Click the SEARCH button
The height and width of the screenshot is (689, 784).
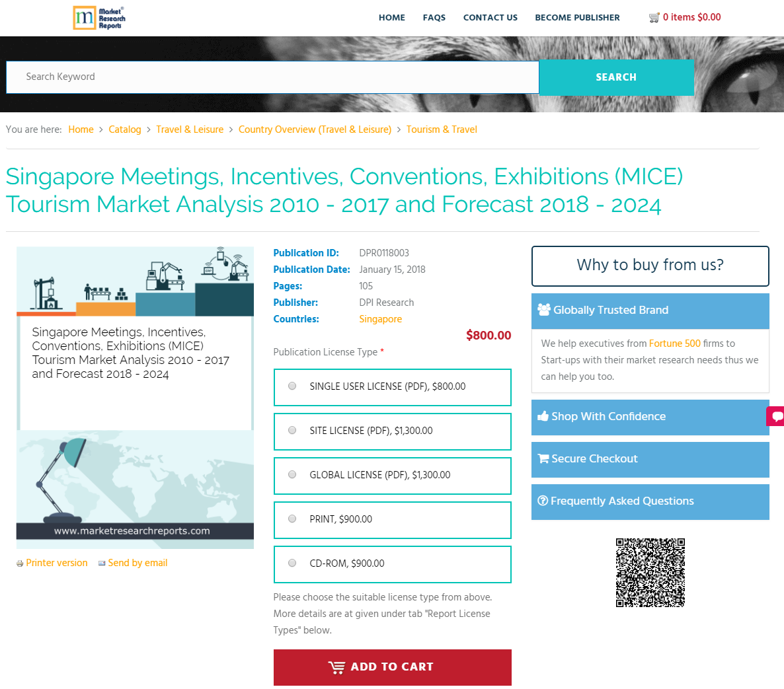point(617,77)
